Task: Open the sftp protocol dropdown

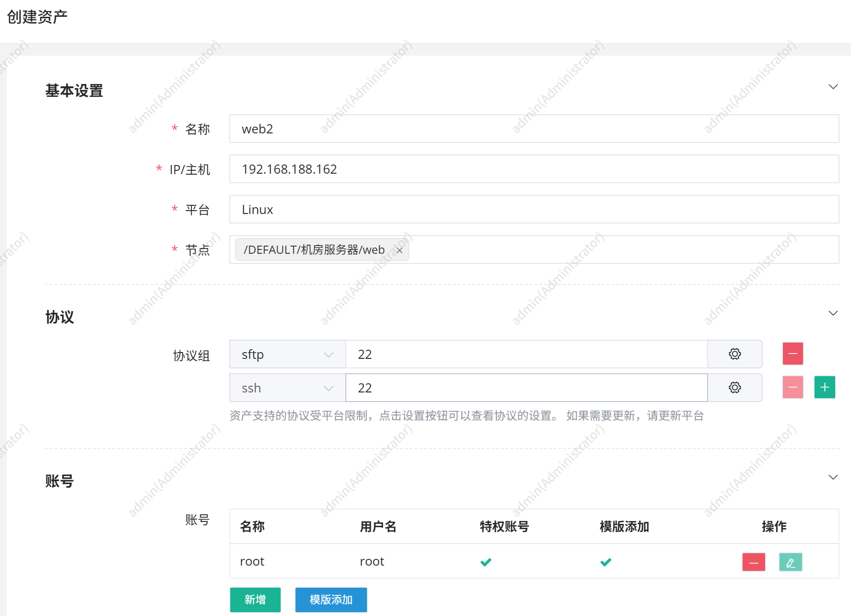Action: click(x=287, y=354)
